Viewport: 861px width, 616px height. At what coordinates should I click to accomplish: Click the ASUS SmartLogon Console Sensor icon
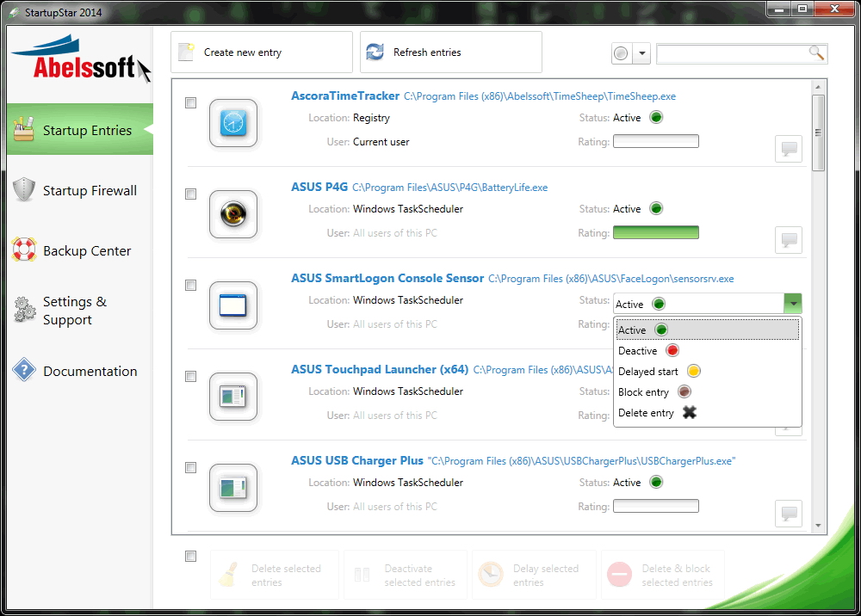233,305
